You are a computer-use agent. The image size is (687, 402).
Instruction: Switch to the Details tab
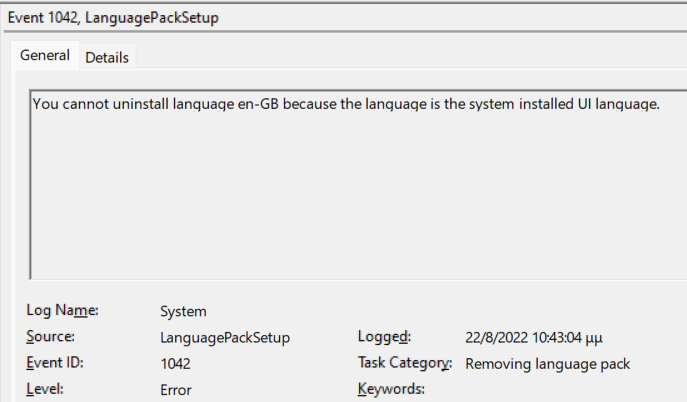[107, 57]
